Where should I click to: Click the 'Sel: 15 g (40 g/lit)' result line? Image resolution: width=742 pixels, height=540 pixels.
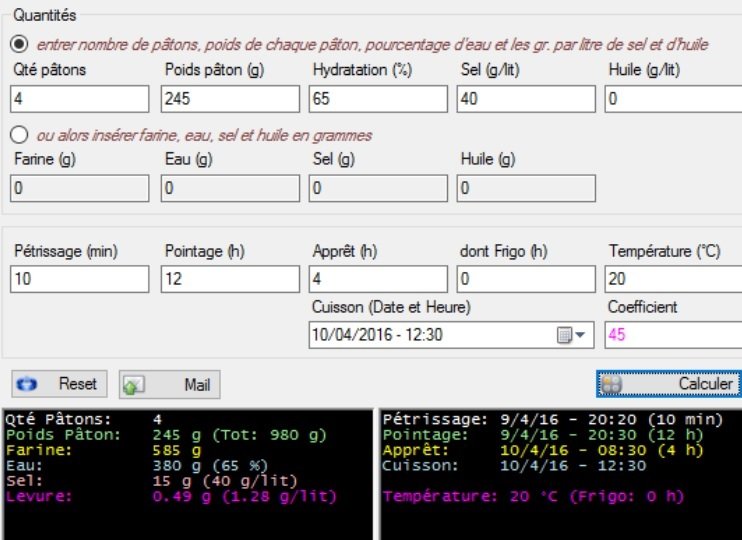click(152, 481)
